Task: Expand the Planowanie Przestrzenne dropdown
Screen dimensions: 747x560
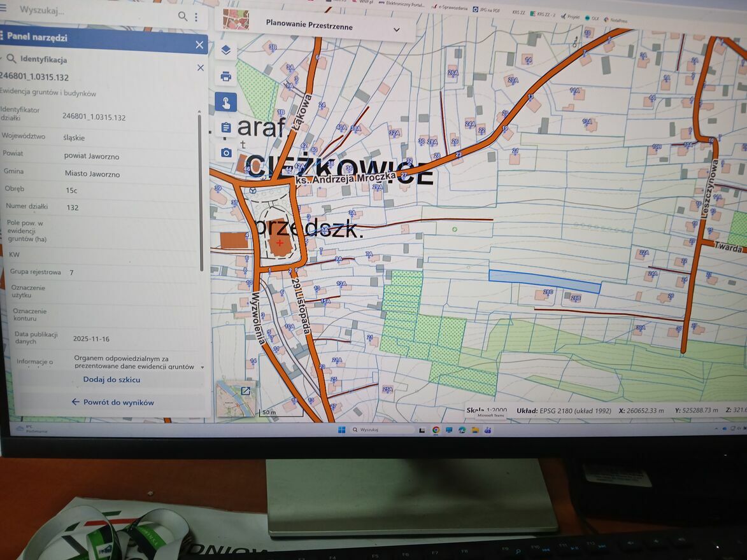Action: [396, 29]
